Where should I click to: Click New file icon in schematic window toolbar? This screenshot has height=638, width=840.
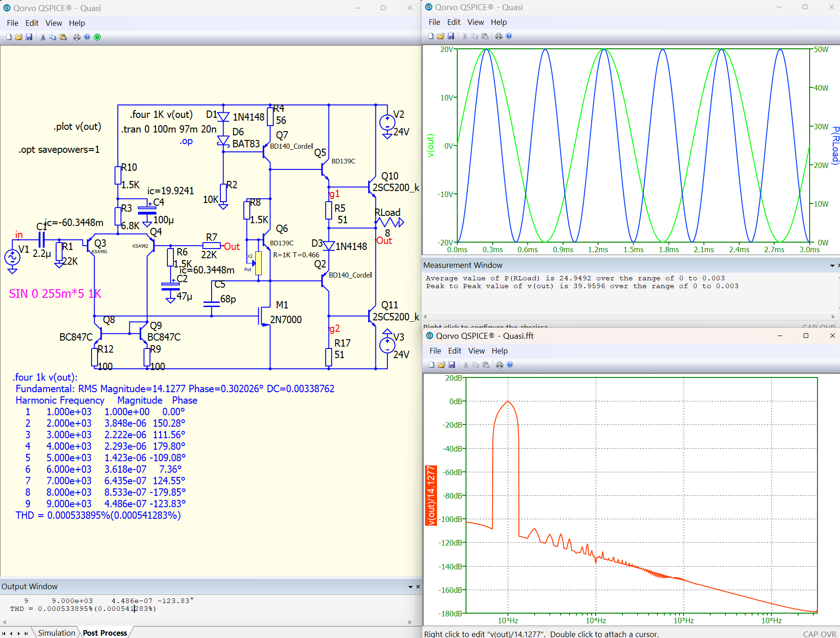[x=9, y=37]
